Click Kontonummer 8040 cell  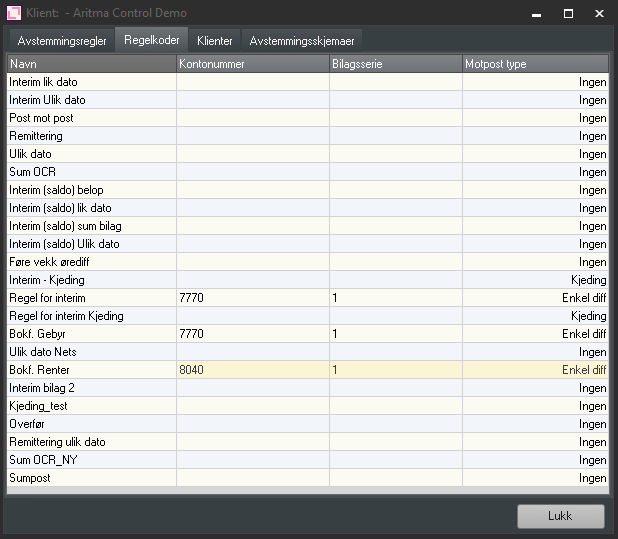[252, 370]
